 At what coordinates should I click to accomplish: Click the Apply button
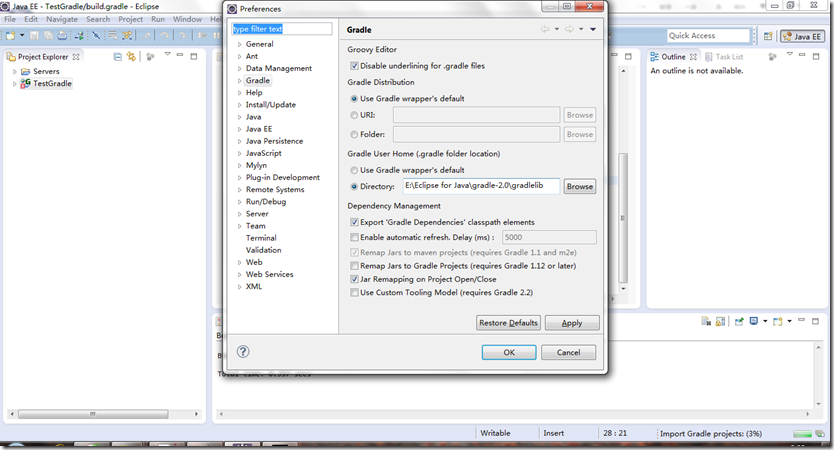(572, 323)
